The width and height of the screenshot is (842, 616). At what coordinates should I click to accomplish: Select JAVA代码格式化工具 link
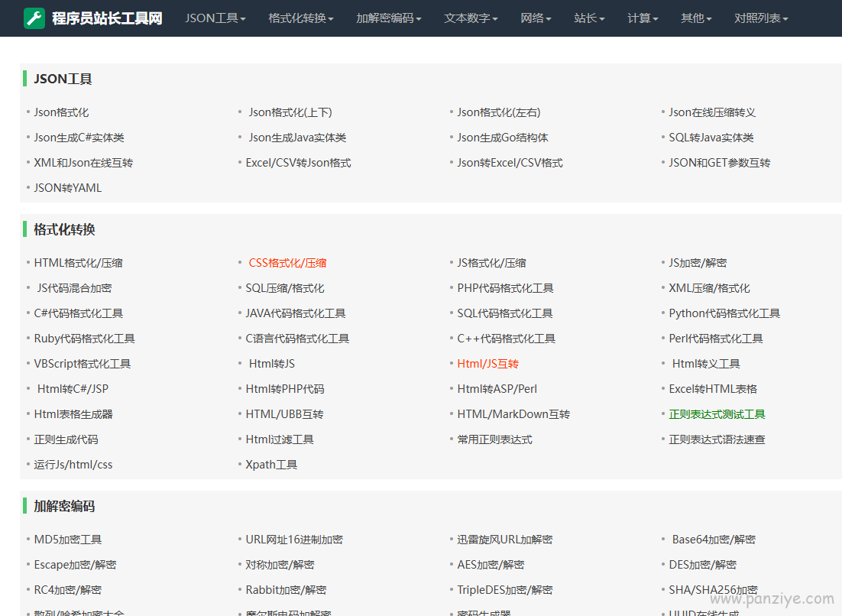pyautogui.click(x=296, y=313)
